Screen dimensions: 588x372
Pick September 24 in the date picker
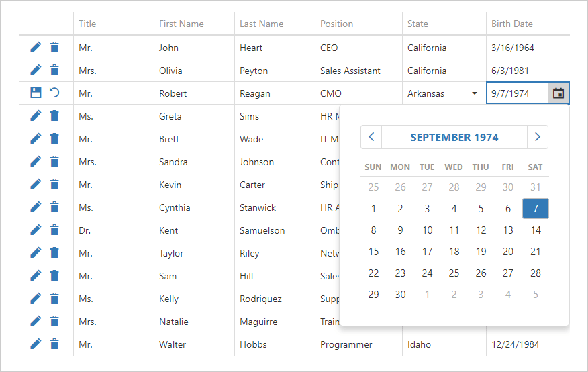tap(428, 273)
